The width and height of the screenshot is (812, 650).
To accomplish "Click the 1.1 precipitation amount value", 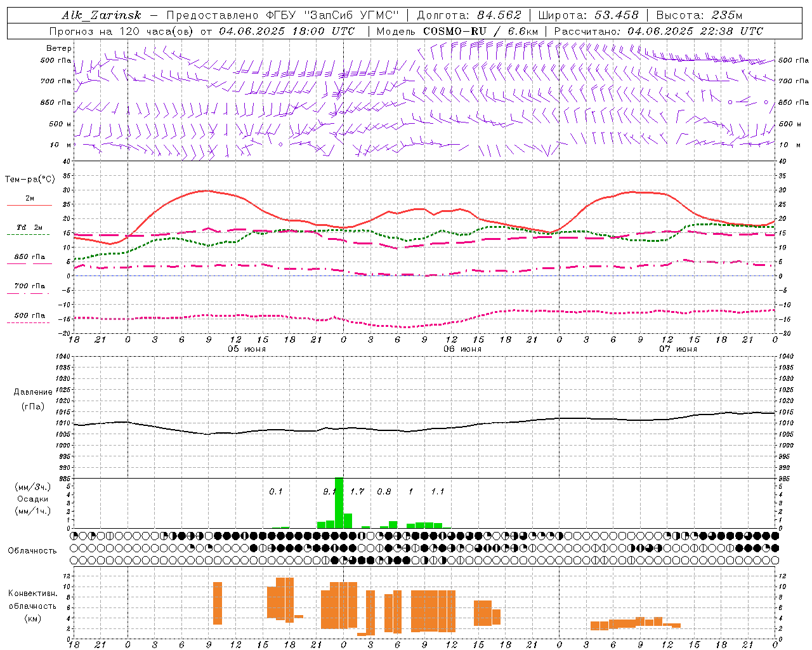I will [x=438, y=491].
